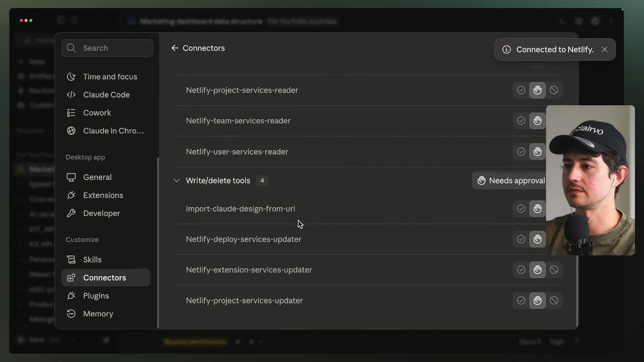This screenshot has width=644, height=362.
Task: Click the Connectors page title
Action: coord(204,48)
